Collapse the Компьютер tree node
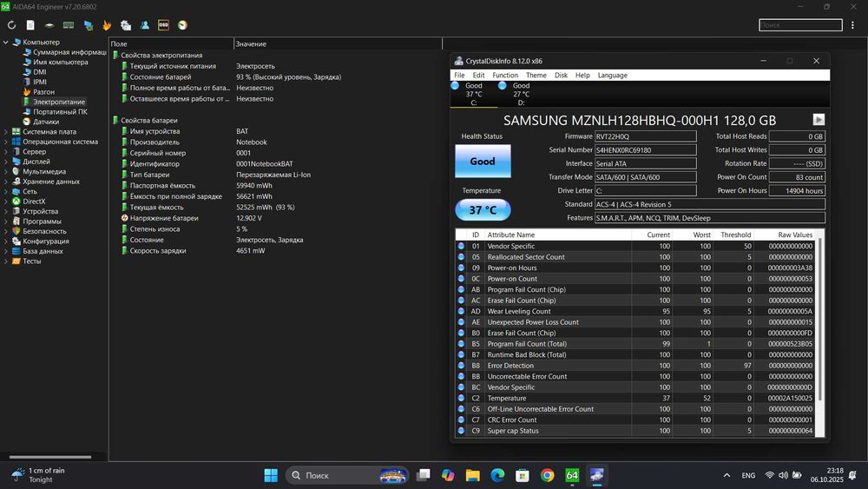Screen dimensions: 868x489 click(5, 42)
